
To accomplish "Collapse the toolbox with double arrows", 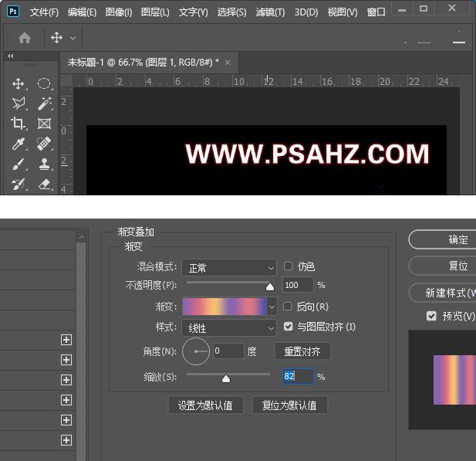I will pyautogui.click(x=11, y=56).
